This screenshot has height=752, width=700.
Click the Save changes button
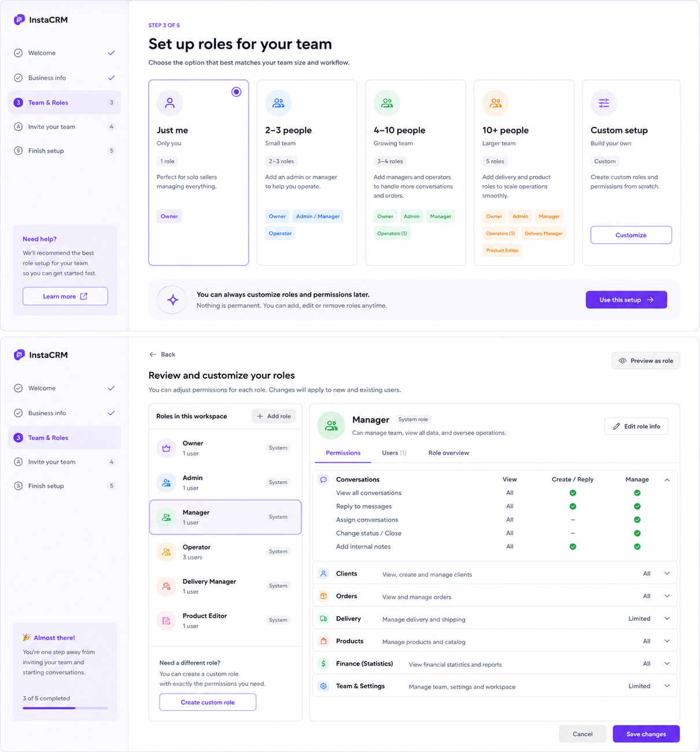(x=646, y=734)
